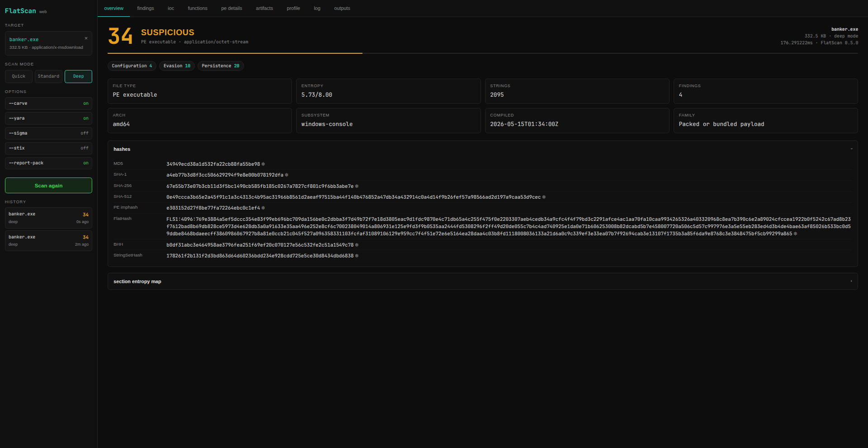Screen dimensions: 868x448
Task: Click the COMPILED timestamp card
Action: tap(577, 121)
